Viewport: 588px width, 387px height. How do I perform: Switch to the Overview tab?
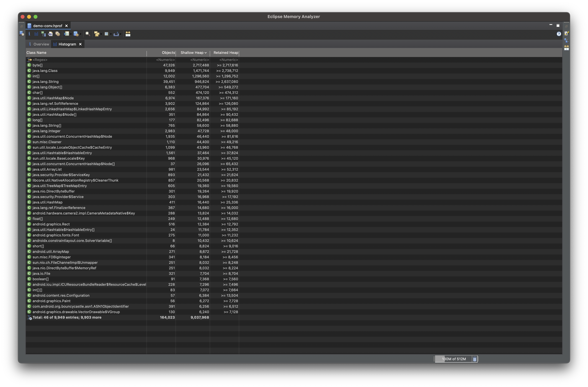(41, 44)
